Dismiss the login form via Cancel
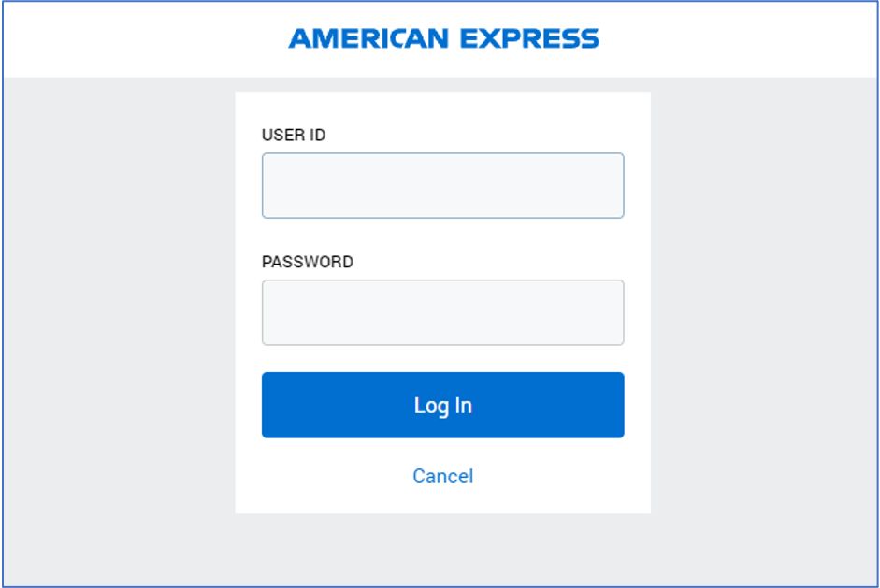 (x=442, y=476)
